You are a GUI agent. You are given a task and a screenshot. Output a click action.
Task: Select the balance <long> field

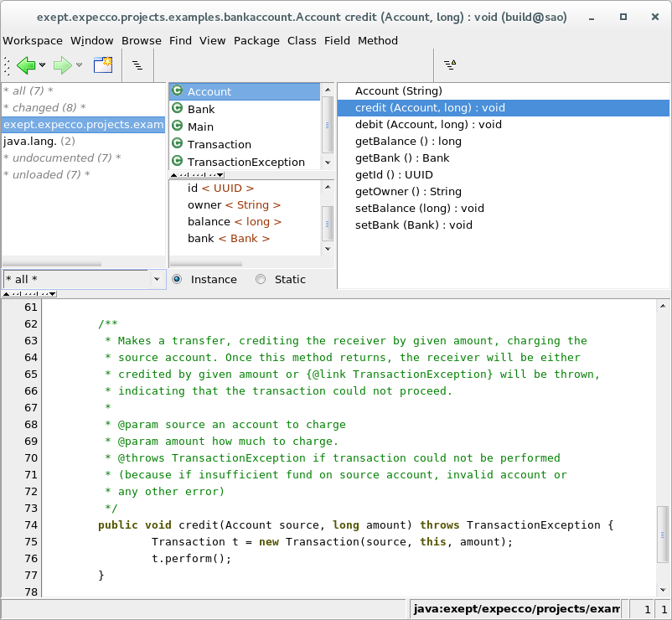pos(234,221)
